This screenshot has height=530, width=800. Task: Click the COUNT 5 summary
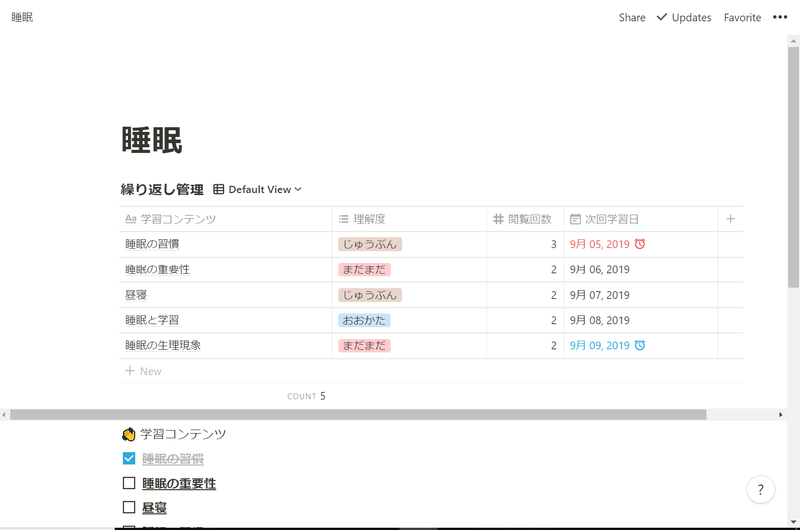tap(306, 396)
